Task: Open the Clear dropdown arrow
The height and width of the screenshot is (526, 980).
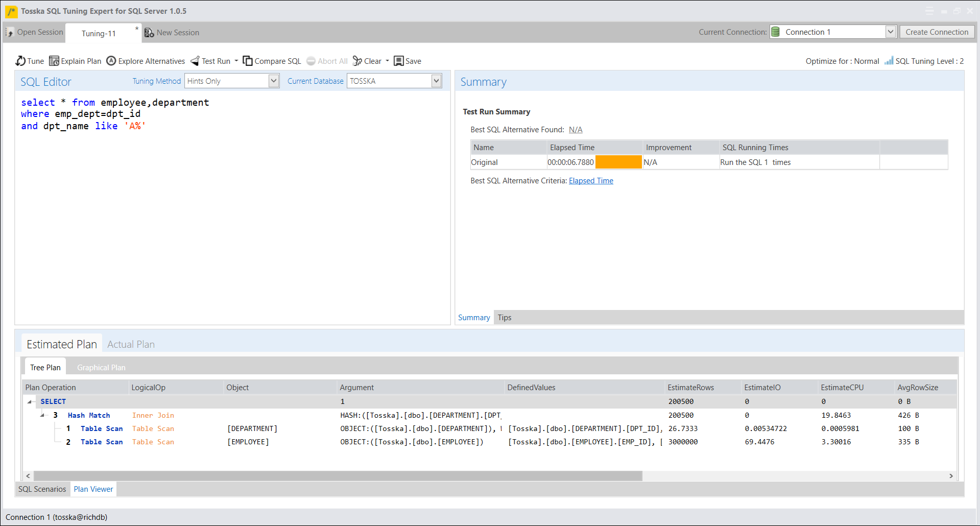Action: click(x=387, y=61)
